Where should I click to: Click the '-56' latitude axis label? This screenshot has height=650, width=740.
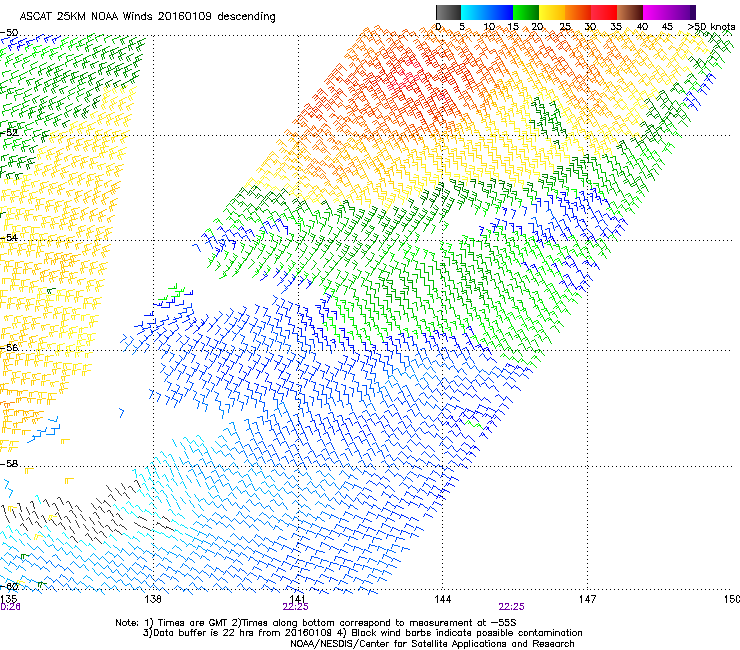[x=9, y=348]
